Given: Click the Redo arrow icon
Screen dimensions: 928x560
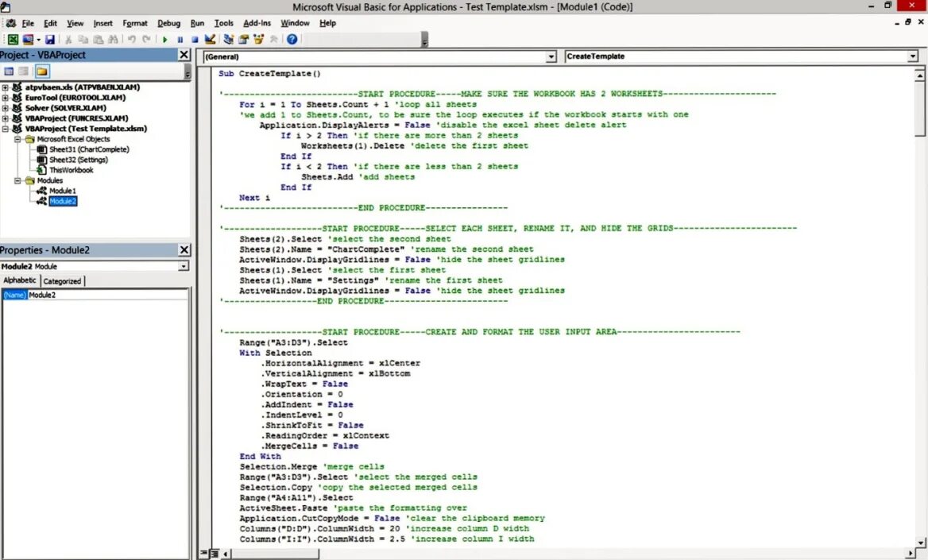Looking at the screenshot, I should pos(146,39).
